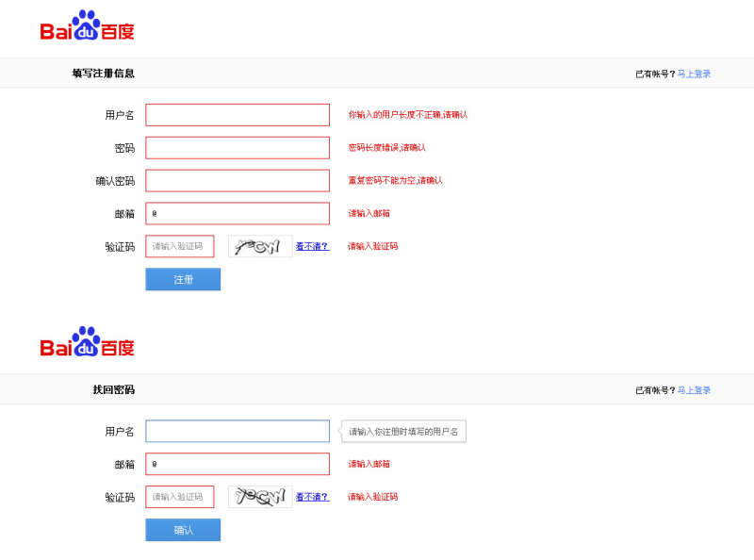The width and height of the screenshot is (754, 560).
Task: Focus the 邮箱 field in the registration form
Action: coord(238,214)
